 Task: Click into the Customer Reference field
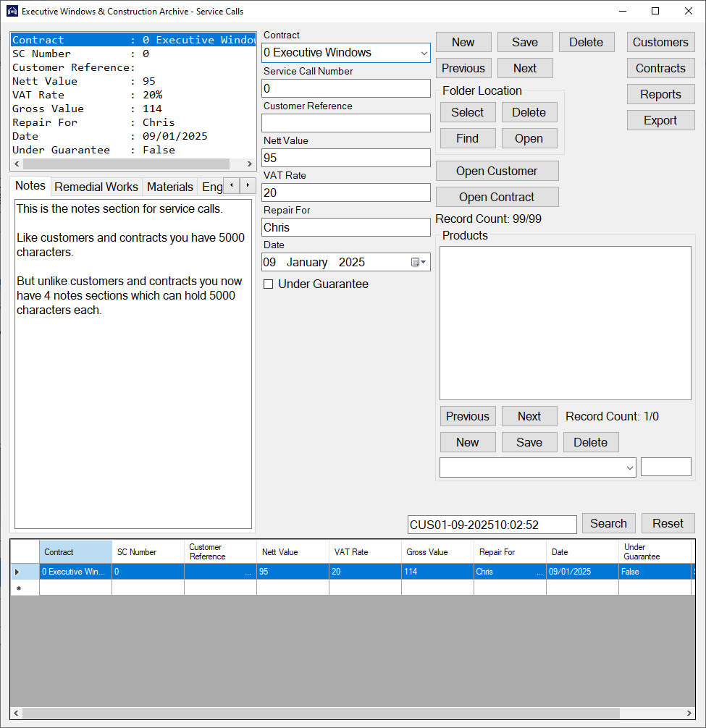(x=345, y=123)
